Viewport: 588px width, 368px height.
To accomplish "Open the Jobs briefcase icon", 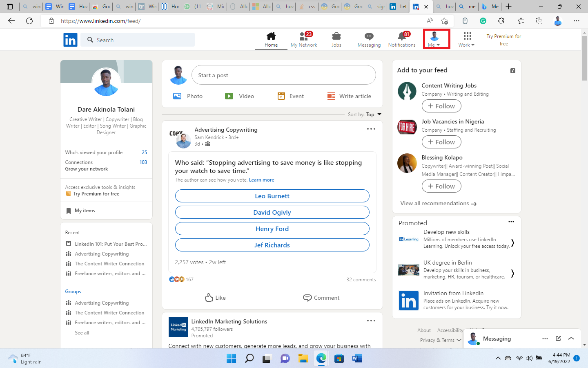I will coord(336,36).
